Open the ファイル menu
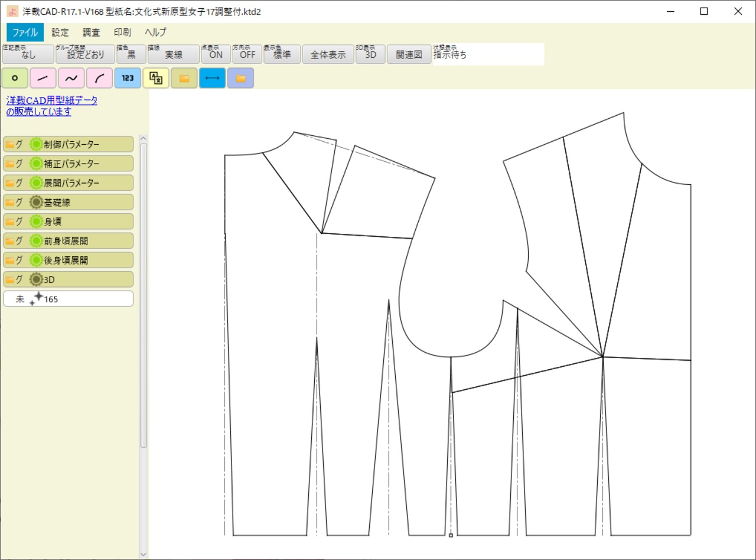Image resolution: width=756 pixels, height=560 pixels. point(25,32)
